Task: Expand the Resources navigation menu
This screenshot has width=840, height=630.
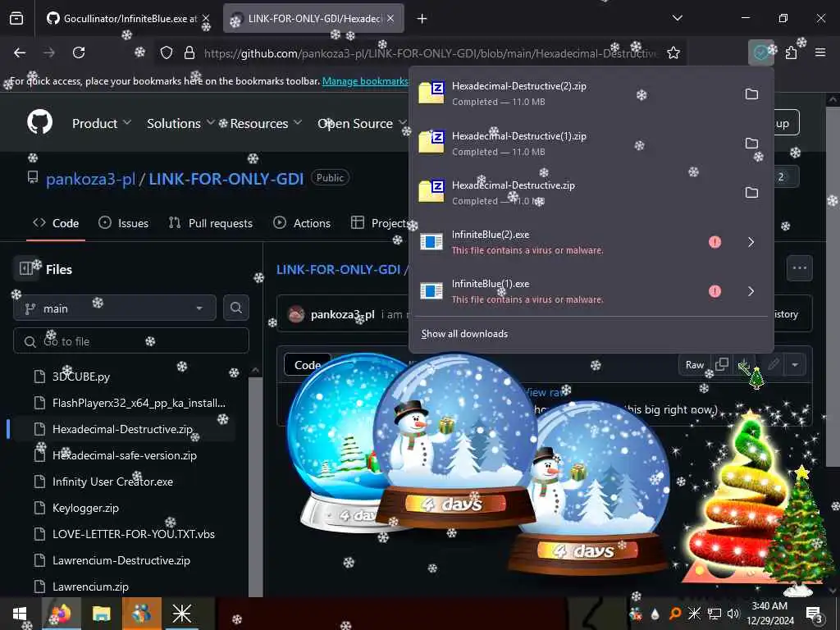Action: [x=266, y=123]
